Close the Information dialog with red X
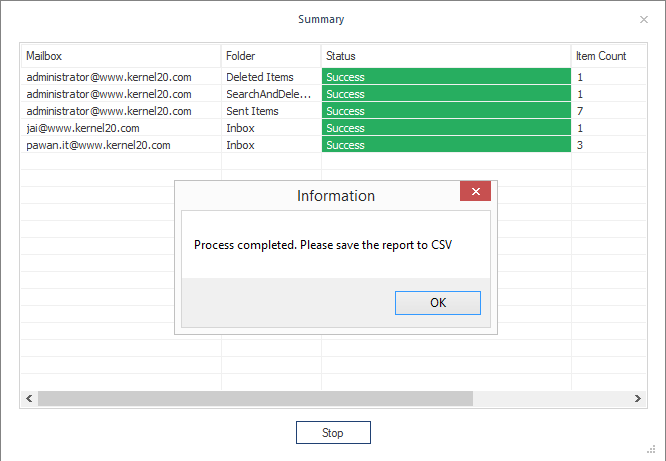 pos(475,191)
